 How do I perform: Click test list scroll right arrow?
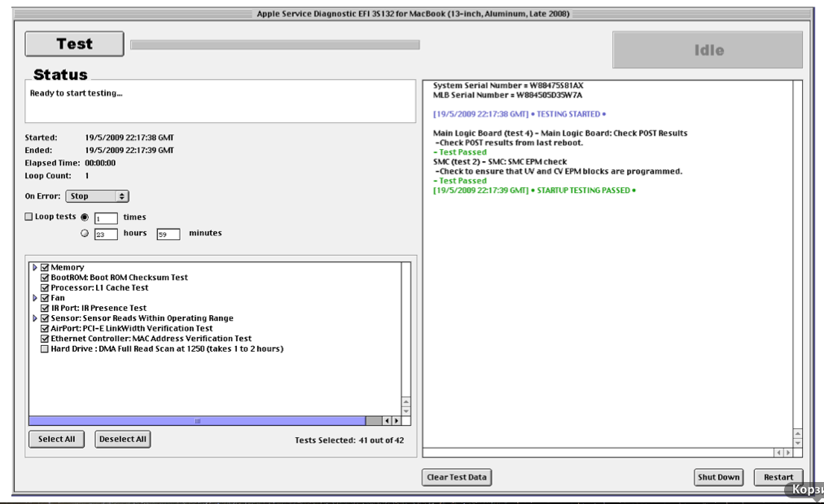397,421
